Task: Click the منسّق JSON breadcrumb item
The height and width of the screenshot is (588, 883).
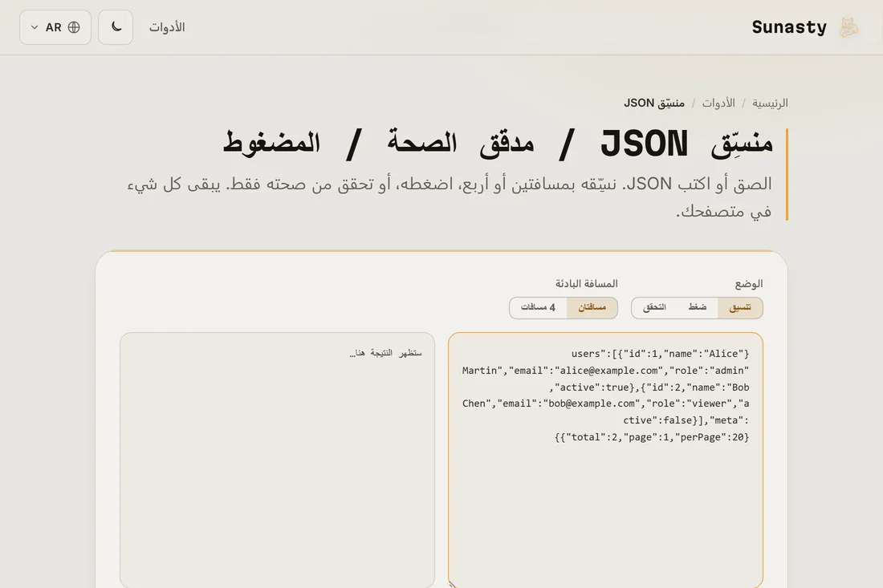Action: click(x=653, y=103)
